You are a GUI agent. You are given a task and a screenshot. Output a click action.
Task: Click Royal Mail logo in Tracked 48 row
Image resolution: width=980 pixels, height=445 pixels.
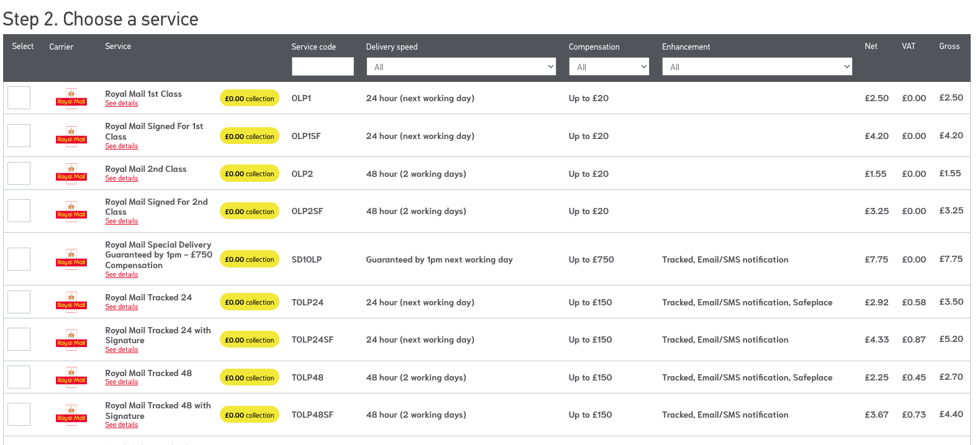tap(71, 377)
